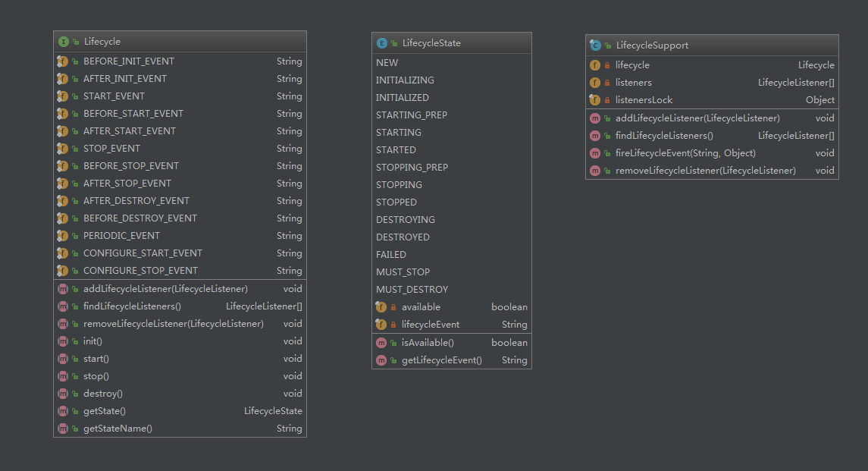The height and width of the screenshot is (471, 868).
Task: Click the LifecycleState enum icon in header
Action: coord(381,43)
